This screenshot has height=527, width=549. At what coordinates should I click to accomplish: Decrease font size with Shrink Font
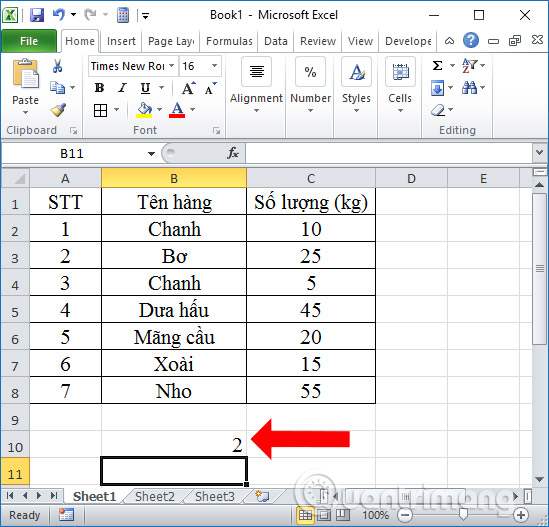click(x=211, y=88)
